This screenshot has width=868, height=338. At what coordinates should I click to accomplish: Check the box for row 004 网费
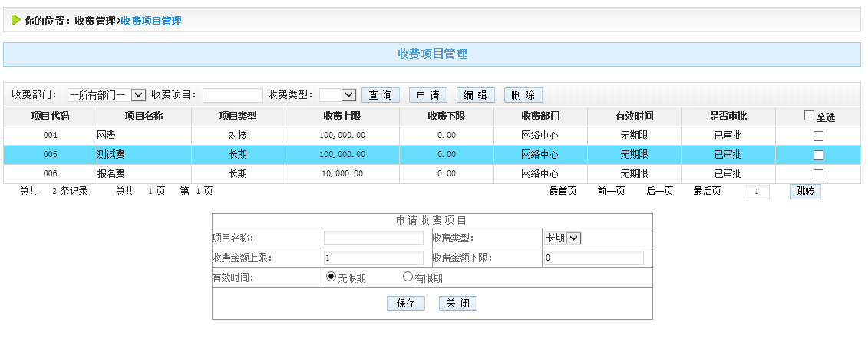tap(818, 136)
